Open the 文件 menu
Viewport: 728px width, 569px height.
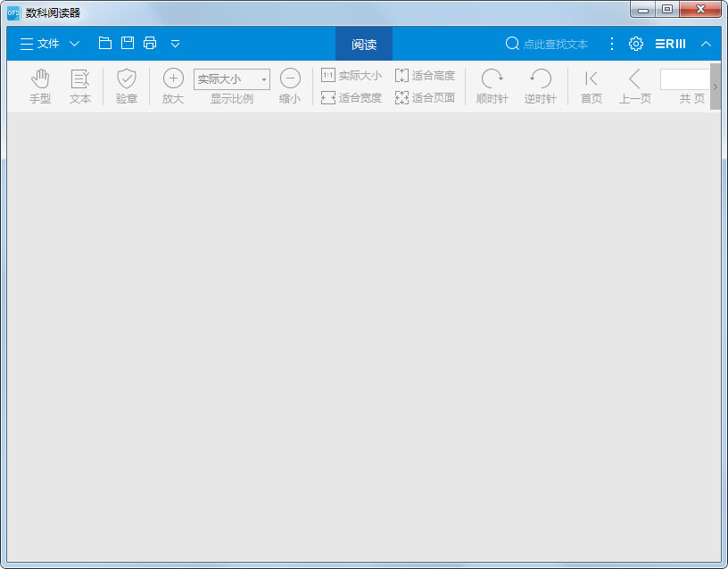click(x=48, y=44)
